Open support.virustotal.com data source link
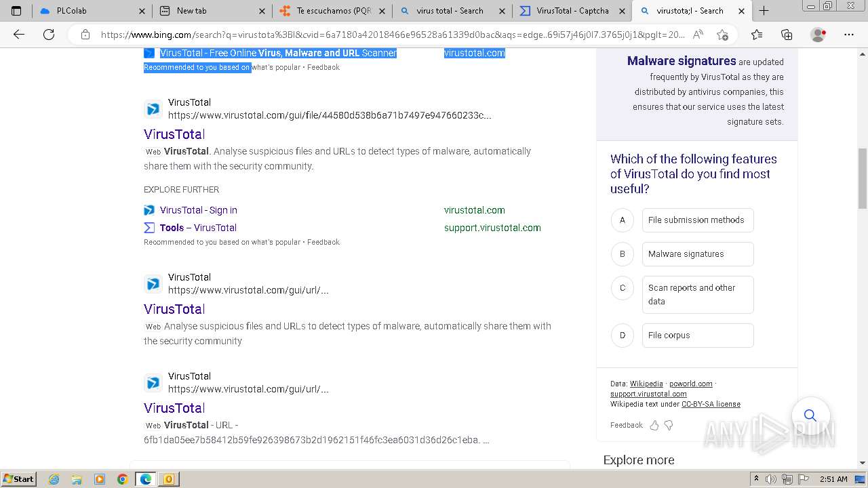Screen dimensions: 868x488 click(x=648, y=394)
